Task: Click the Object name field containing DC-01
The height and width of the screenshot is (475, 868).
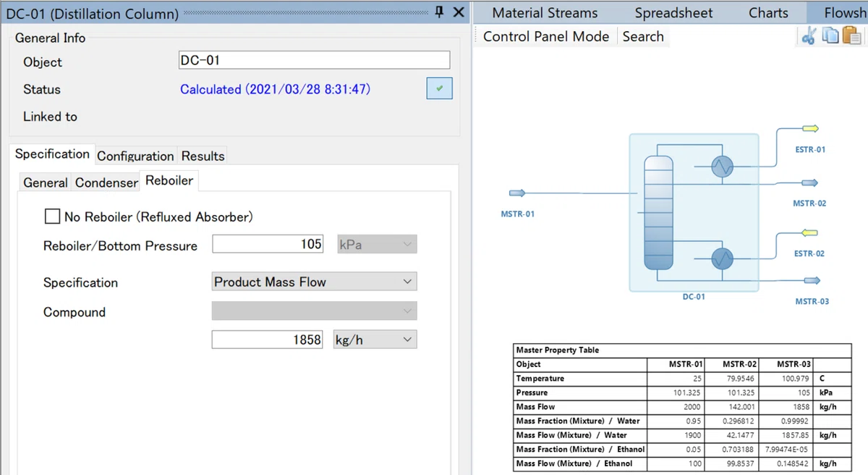Action: [x=314, y=60]
